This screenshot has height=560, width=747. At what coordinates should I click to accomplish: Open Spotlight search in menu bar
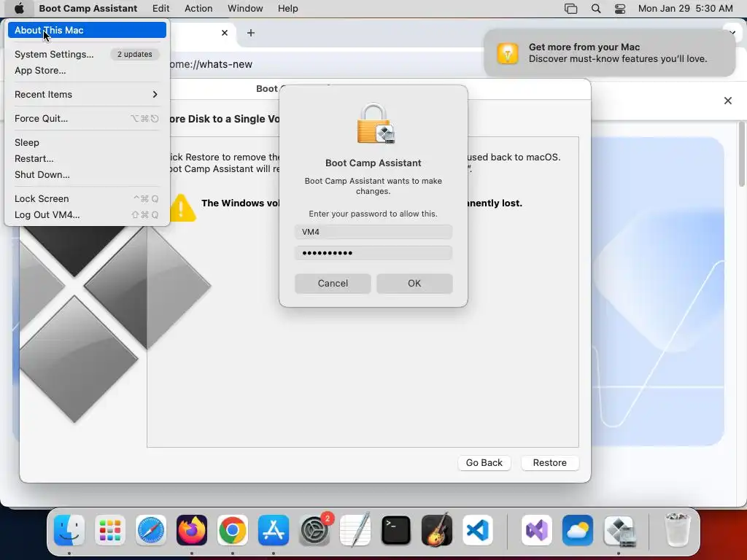595,8
